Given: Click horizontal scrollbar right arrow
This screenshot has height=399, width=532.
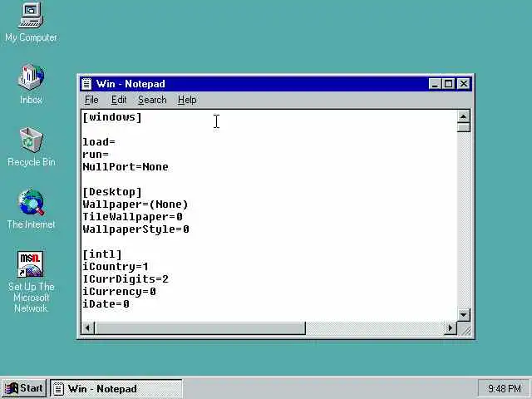Looking at the screenshot, I should (x=451, y=328).
